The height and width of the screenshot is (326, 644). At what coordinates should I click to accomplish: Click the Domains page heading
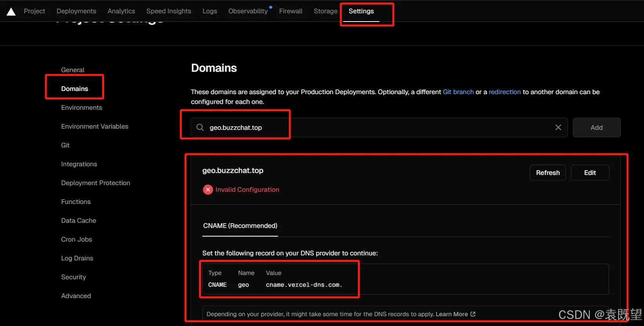pyautogui.click(x=214, y=68)
